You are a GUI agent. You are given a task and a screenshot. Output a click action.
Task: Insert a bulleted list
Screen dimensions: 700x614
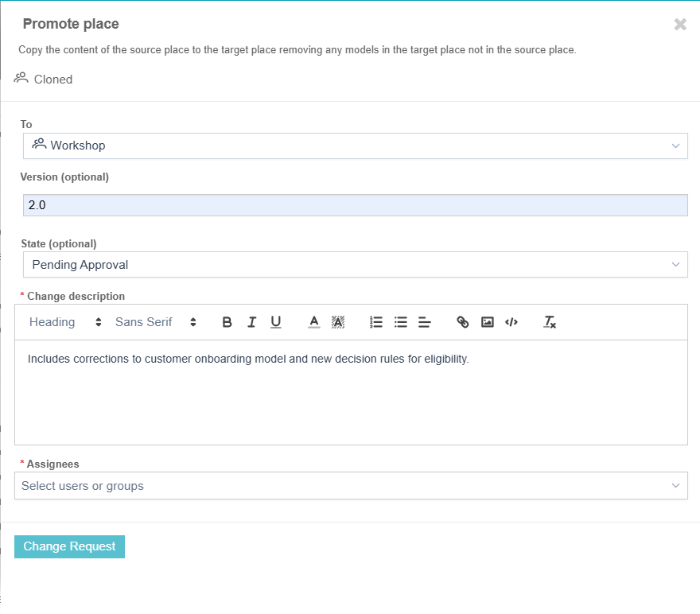(401, 322)
